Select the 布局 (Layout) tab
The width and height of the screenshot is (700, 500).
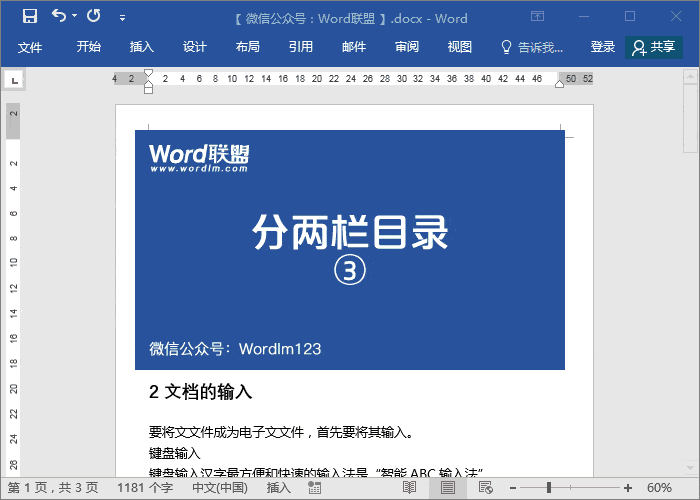248,47
